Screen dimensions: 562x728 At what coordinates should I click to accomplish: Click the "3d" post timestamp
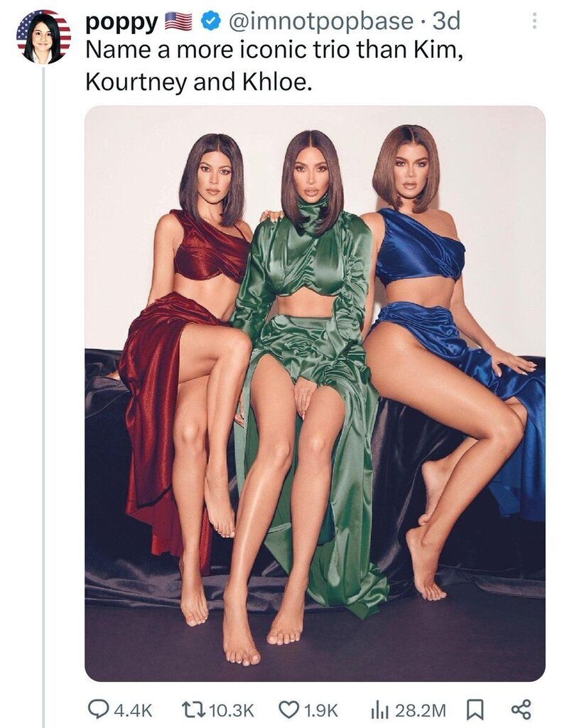point(446,23)
